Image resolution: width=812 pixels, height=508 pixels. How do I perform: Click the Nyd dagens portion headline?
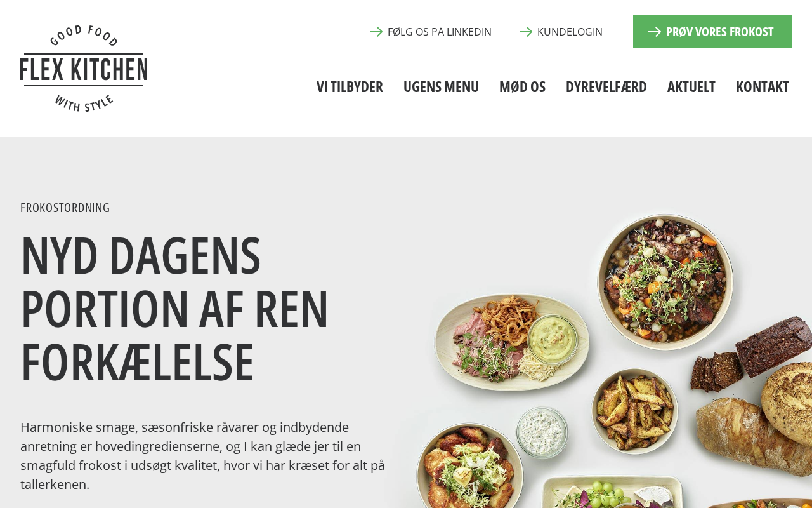175,309
